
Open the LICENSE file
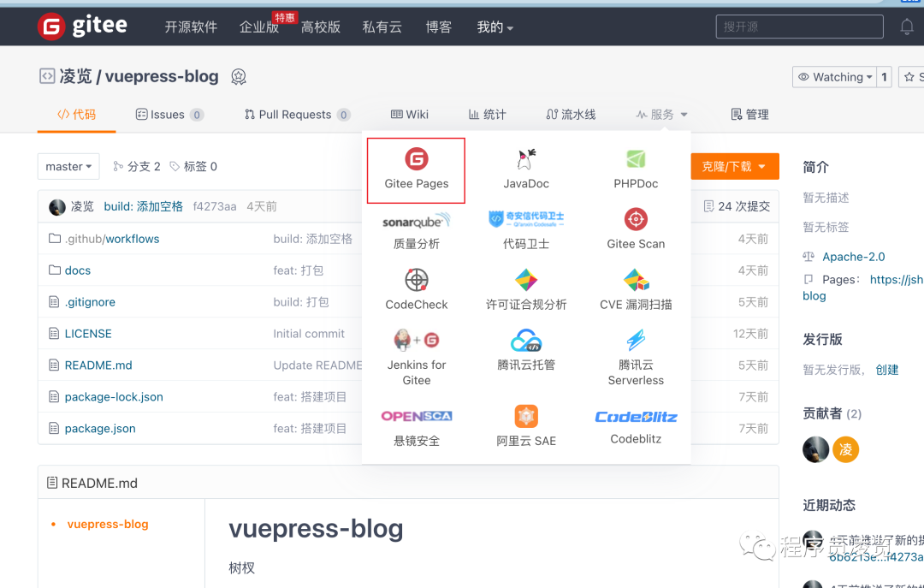tap(88, 334)
